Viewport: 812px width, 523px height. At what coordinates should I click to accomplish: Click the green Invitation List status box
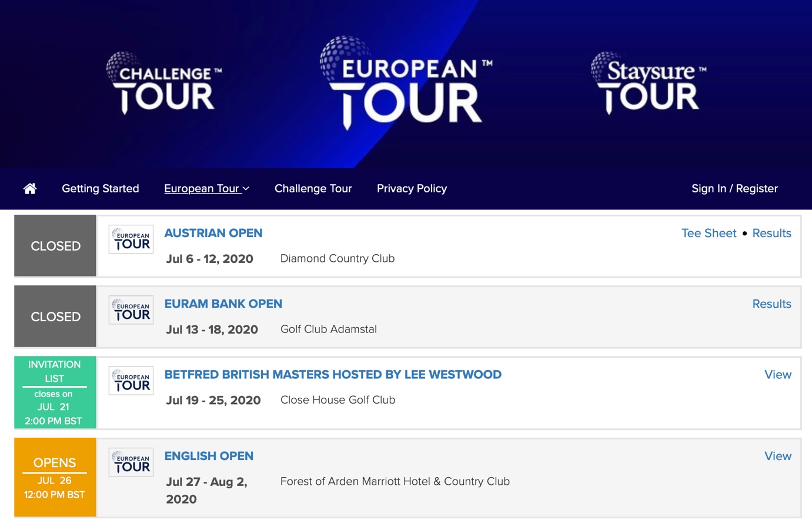[55, 392]
